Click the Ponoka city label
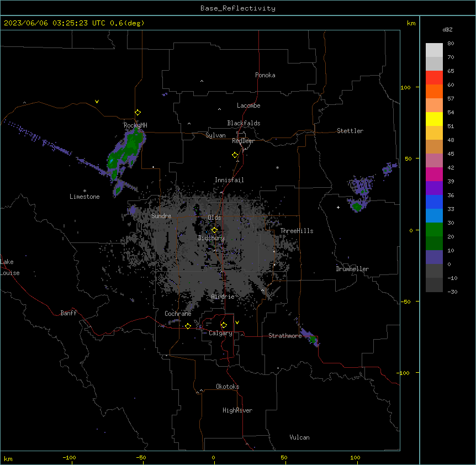This screenshot has width=476, height=465. (265, 75)
